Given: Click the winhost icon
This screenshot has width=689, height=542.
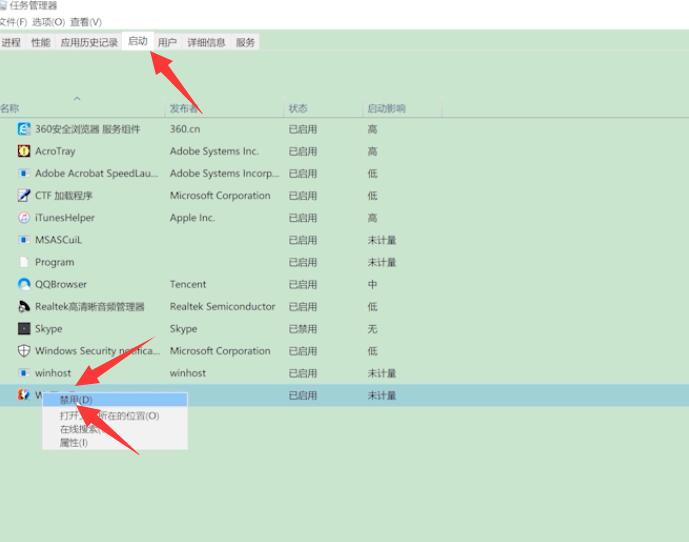Looking at the screenshot, I should click(x=24, y=373).
